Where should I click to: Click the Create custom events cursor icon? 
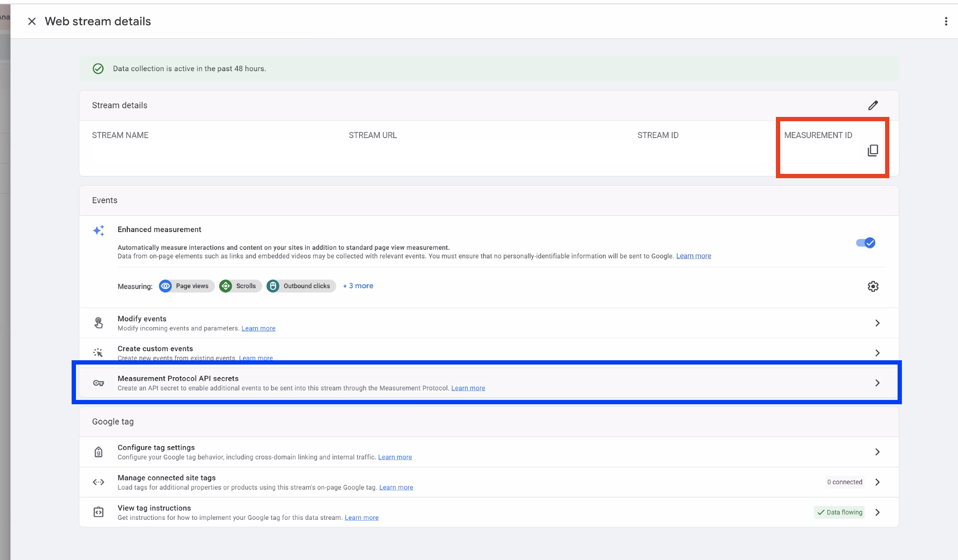pyautogui.click(x=98, y=353)
